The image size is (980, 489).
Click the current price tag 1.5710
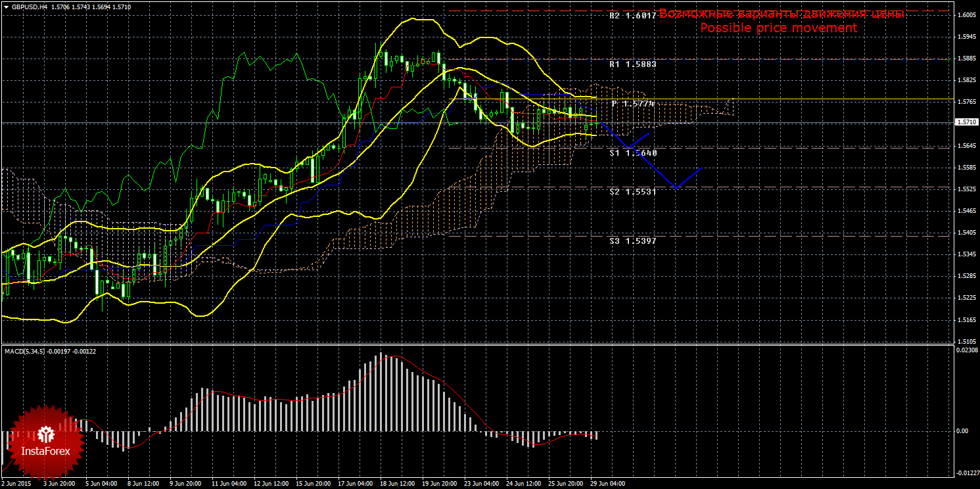pyautogui.click(x=966, y=122)
